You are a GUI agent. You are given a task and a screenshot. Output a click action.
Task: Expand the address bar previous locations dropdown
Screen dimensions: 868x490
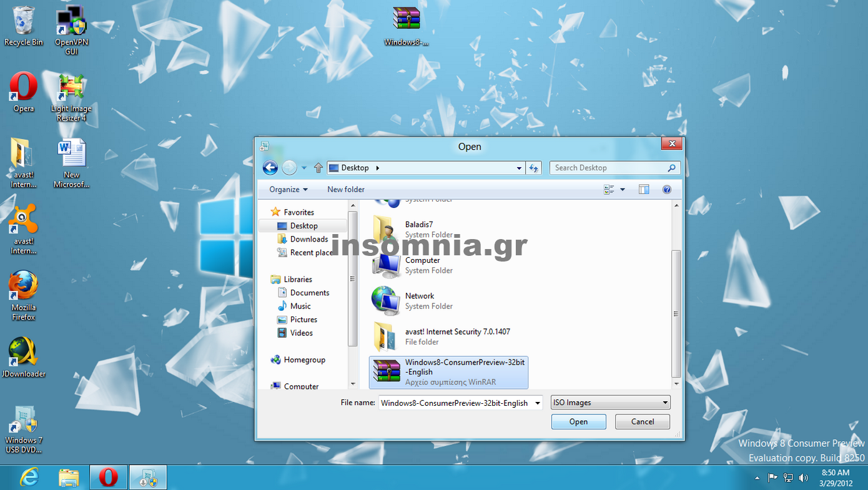(x=519, y=168)
